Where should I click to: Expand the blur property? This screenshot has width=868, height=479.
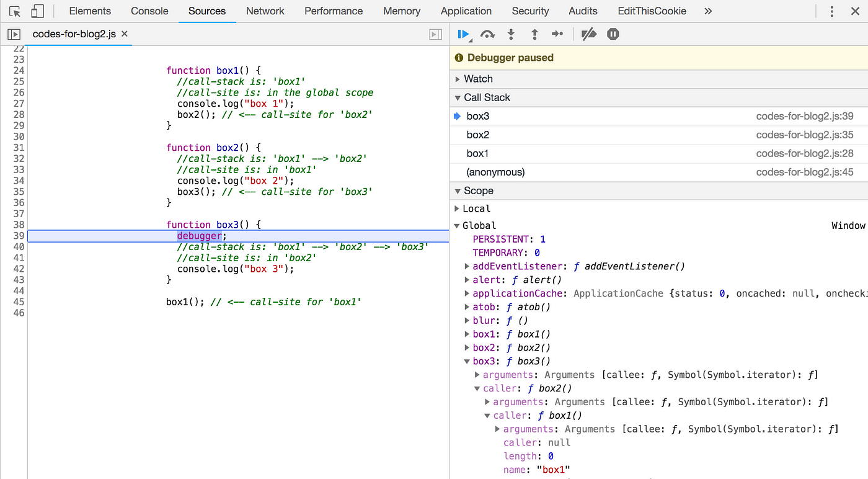[x=467, y=321]
